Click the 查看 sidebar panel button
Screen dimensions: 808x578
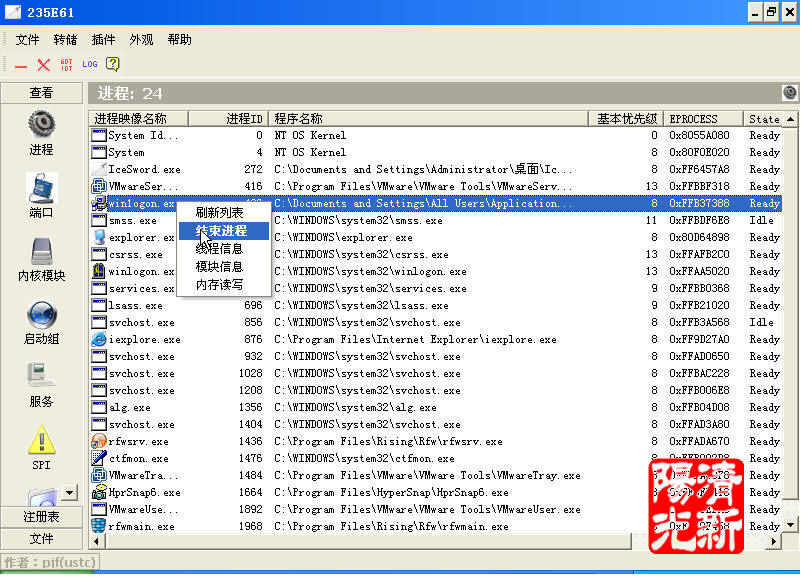point(41,93)
